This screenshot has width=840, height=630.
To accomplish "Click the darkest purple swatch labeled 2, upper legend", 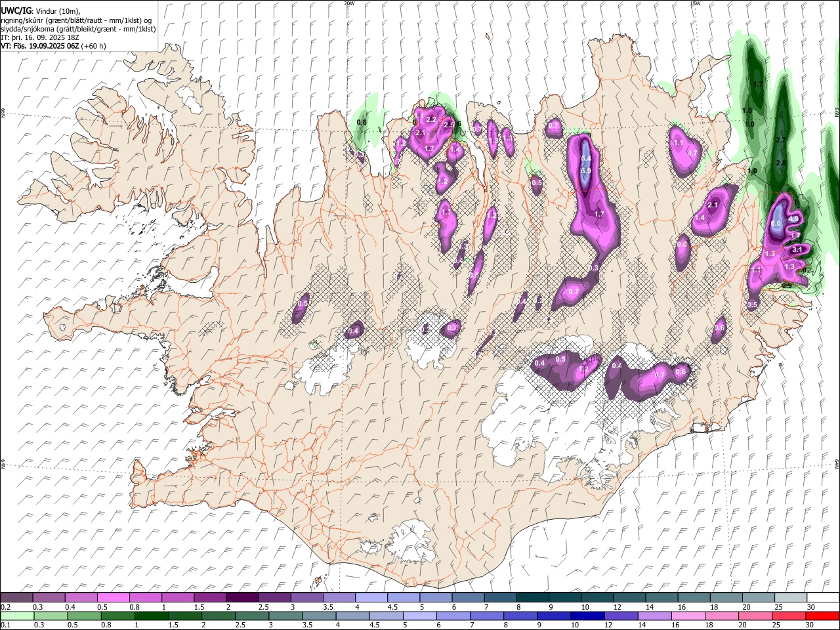I will click(242, 598).
